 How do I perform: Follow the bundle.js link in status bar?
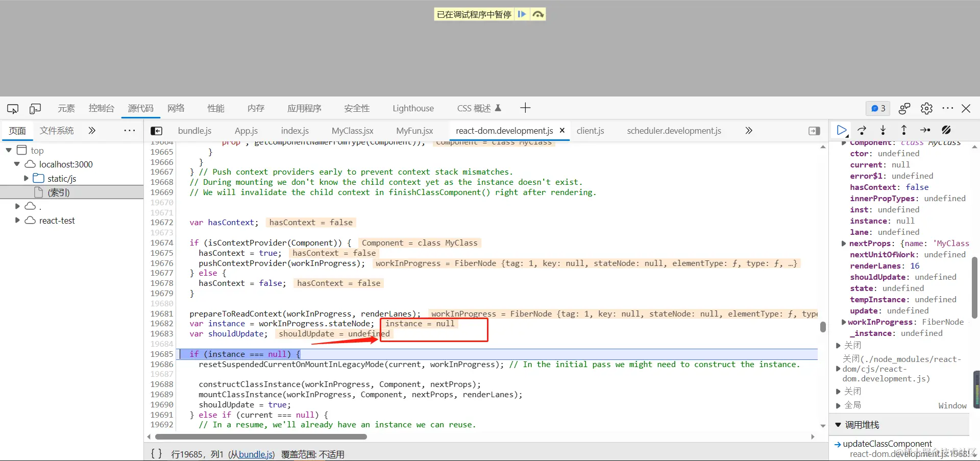point(256,454)
